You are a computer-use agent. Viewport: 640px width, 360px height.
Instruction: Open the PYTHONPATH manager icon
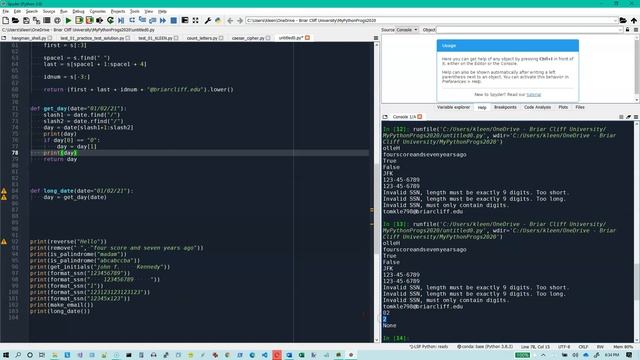pos(218,20)
